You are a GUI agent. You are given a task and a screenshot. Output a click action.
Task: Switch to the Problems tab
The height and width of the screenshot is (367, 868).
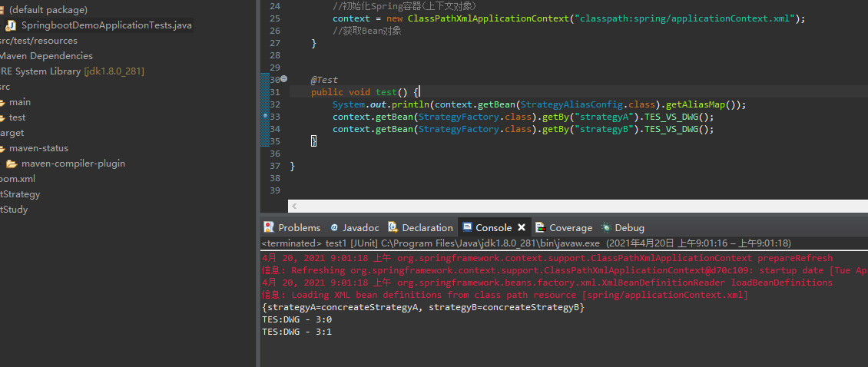pos(293,227)
